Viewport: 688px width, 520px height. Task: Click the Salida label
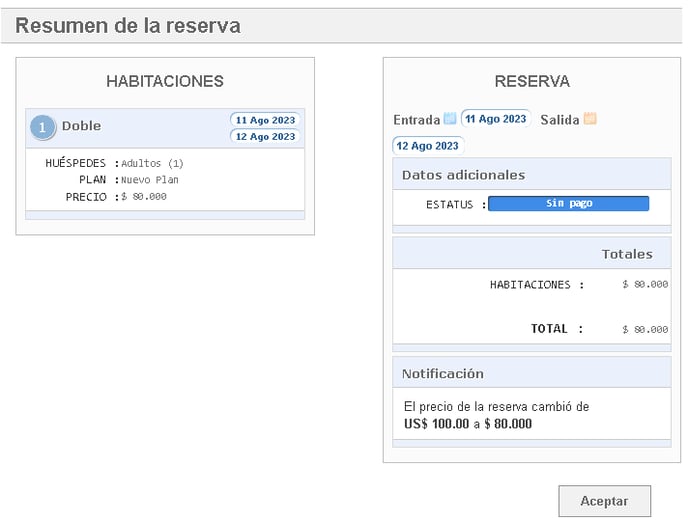pos(560,120)
